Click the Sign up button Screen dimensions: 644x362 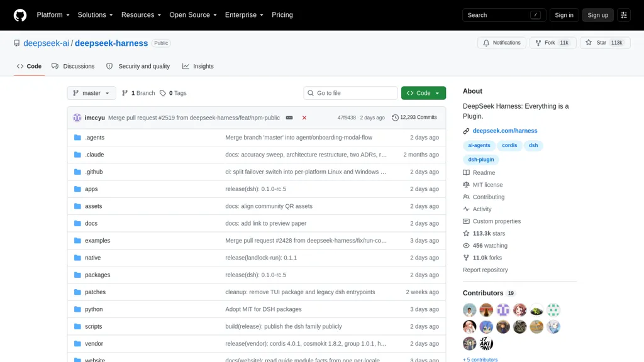click(x=597, y=15)
